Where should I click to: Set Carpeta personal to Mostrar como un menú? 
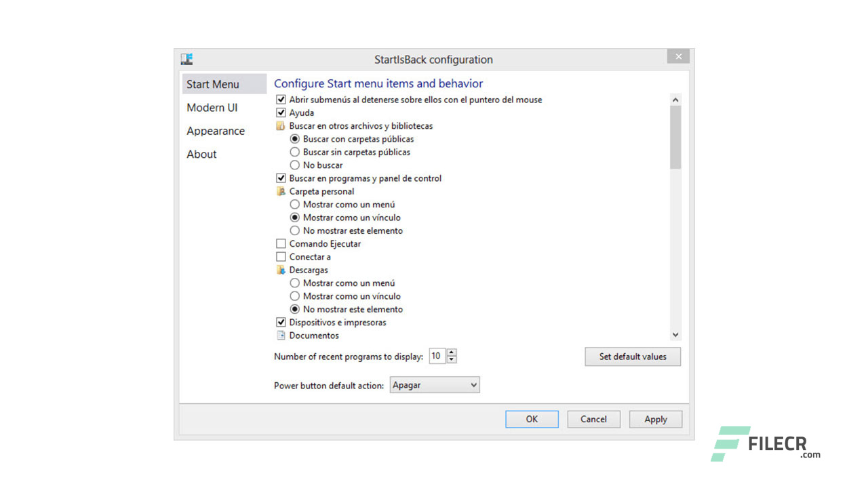click(294, 204)
